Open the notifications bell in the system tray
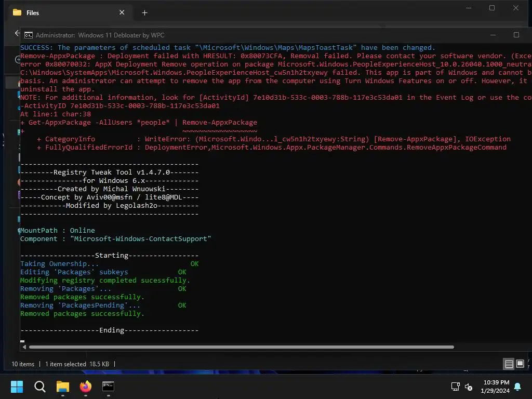The height and width of the screenshot is (399, 532). click(x=518, y=387)
